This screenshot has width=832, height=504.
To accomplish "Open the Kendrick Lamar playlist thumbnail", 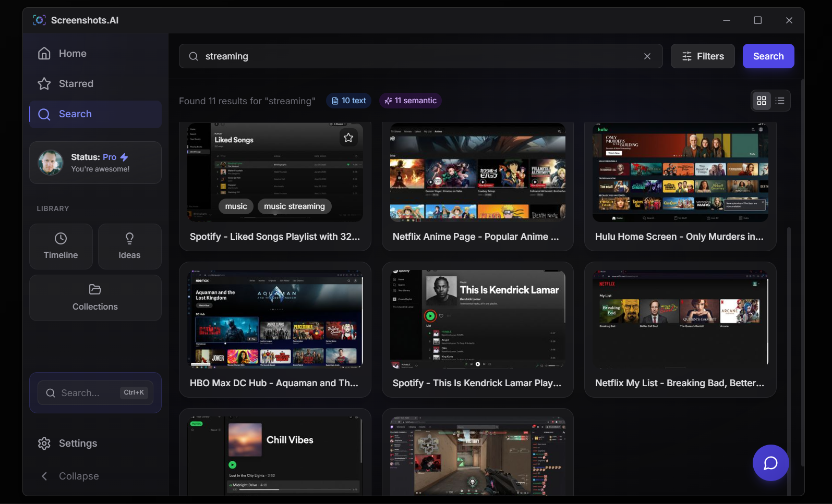I will 478,319.
